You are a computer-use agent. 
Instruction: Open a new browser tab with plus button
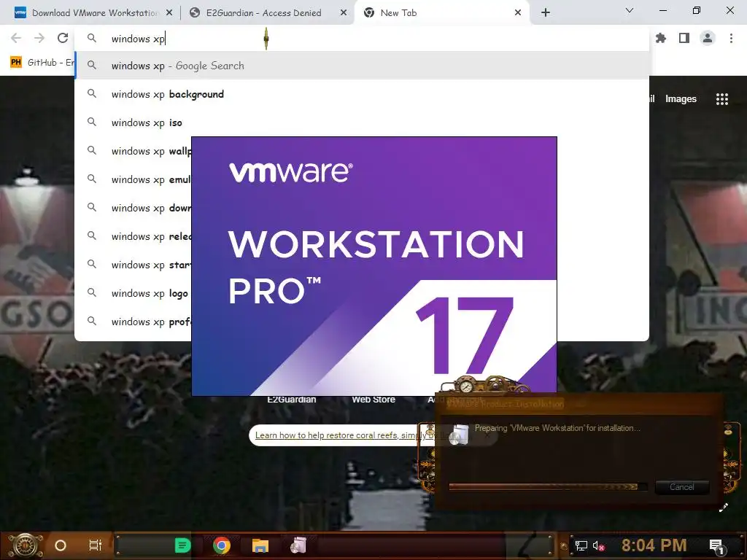(x=546, y=13)
